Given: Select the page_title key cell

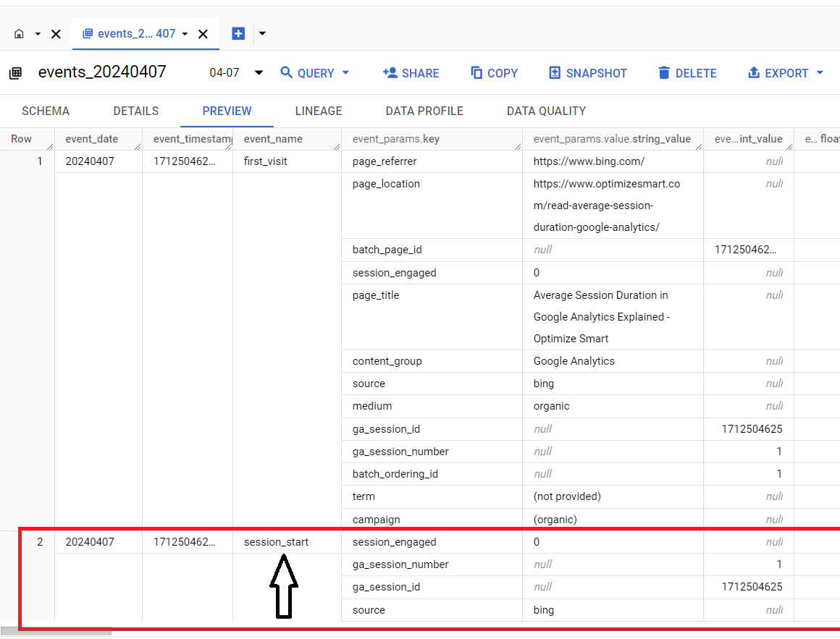Looking at the screenshot, I should (376, 295).
